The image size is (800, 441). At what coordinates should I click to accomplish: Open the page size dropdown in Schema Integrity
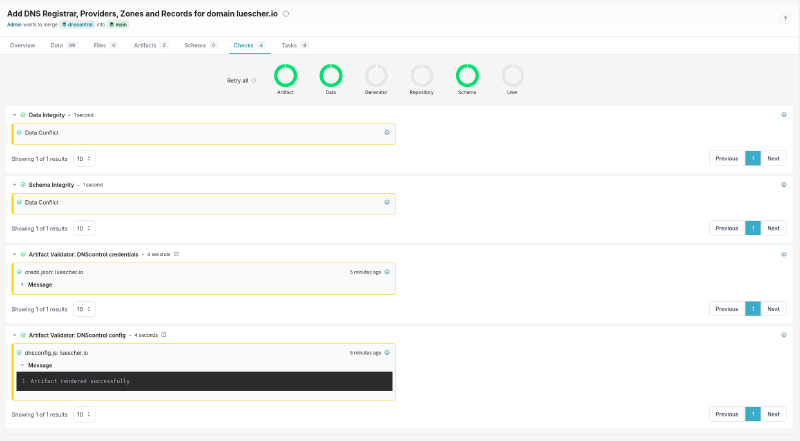(84, 229)
